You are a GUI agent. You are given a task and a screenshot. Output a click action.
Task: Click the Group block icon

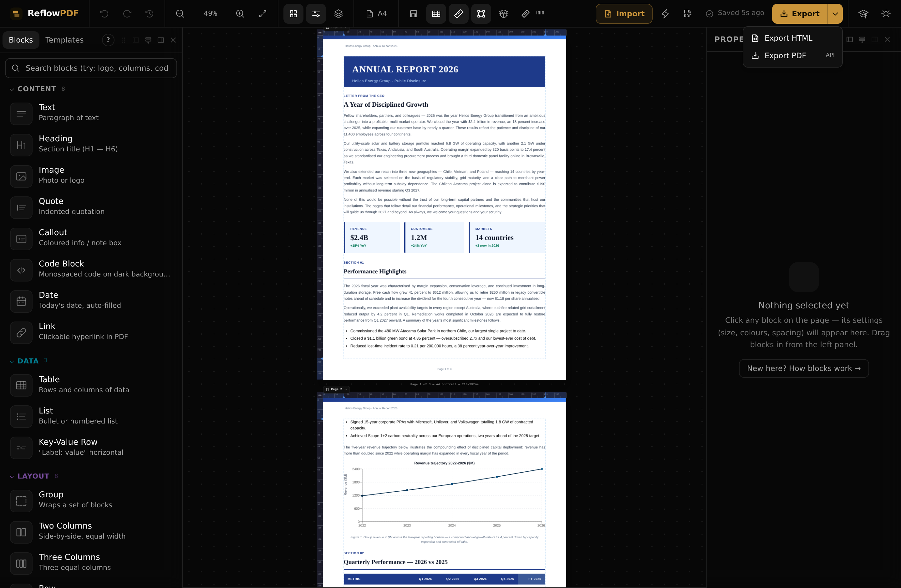(x=21, y=501)
